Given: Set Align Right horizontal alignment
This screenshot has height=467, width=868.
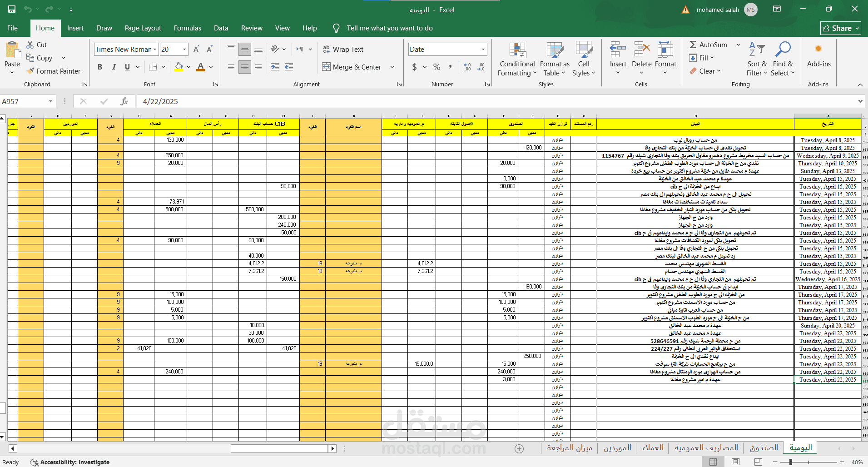Looking at the screenshot, I should tap(258, 67).
